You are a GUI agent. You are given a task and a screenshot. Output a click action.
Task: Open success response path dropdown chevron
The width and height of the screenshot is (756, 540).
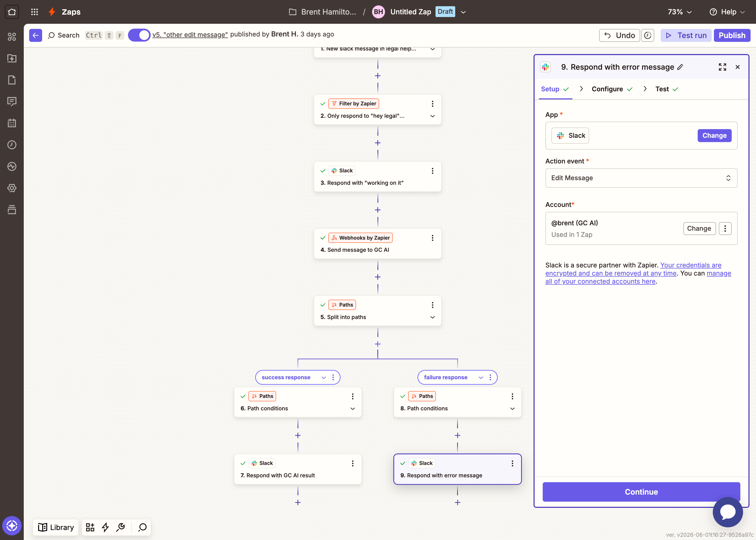324,377
